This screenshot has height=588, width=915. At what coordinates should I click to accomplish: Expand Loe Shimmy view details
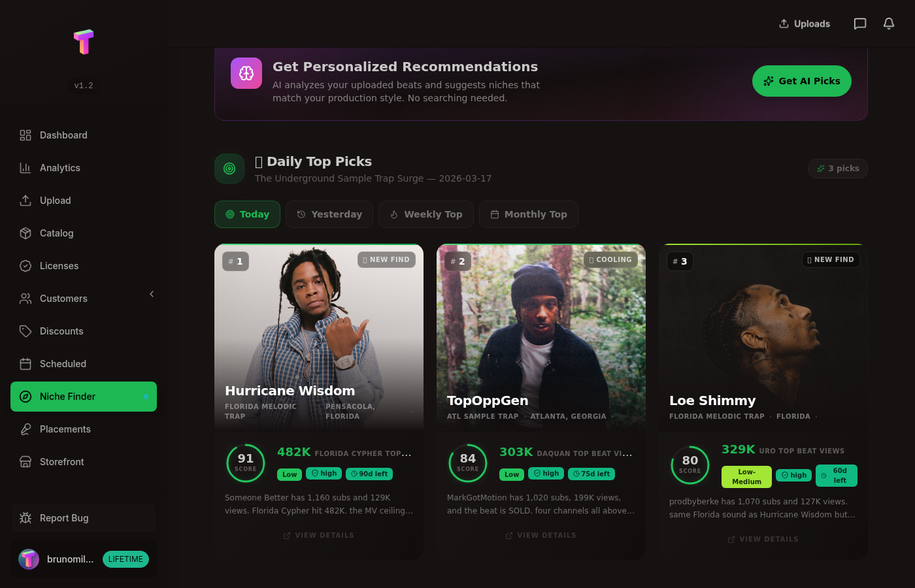[x=763, y=539]
